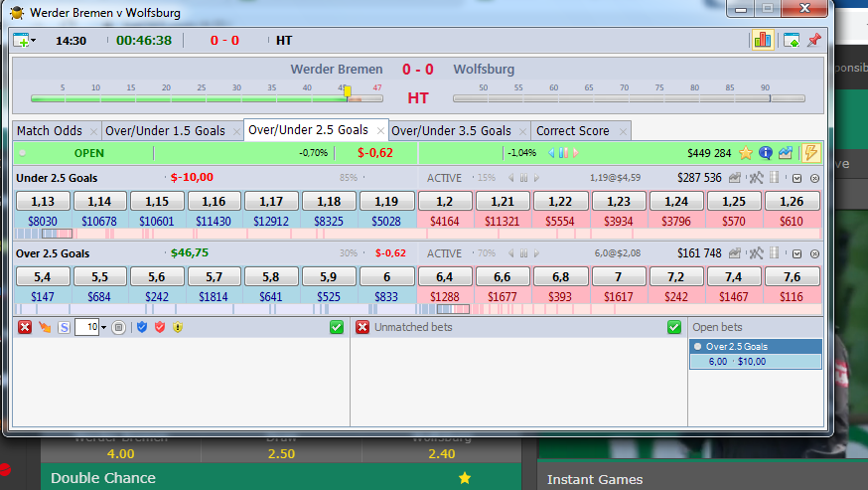Expand the Under 2.5 Goals row dropdown
Image resolution: width=868 pixels, height=490 pixels.
point(796,179)
